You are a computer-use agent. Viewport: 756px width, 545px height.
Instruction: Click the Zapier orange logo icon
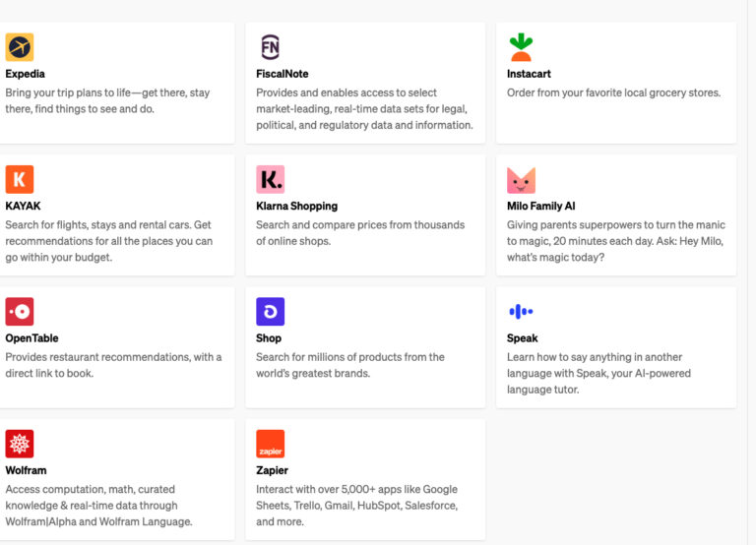click(271, 444)
